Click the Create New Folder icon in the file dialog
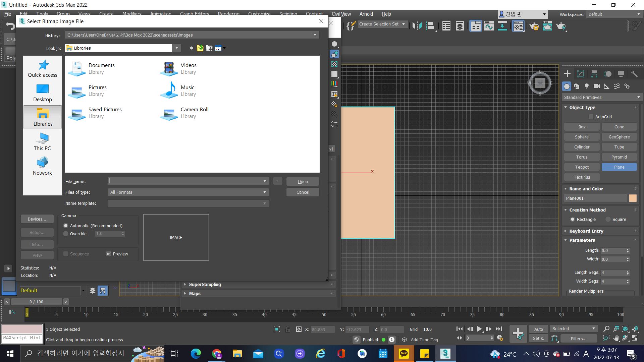Image resolution: width=644 pixels, height=362 pixels. 209,48
